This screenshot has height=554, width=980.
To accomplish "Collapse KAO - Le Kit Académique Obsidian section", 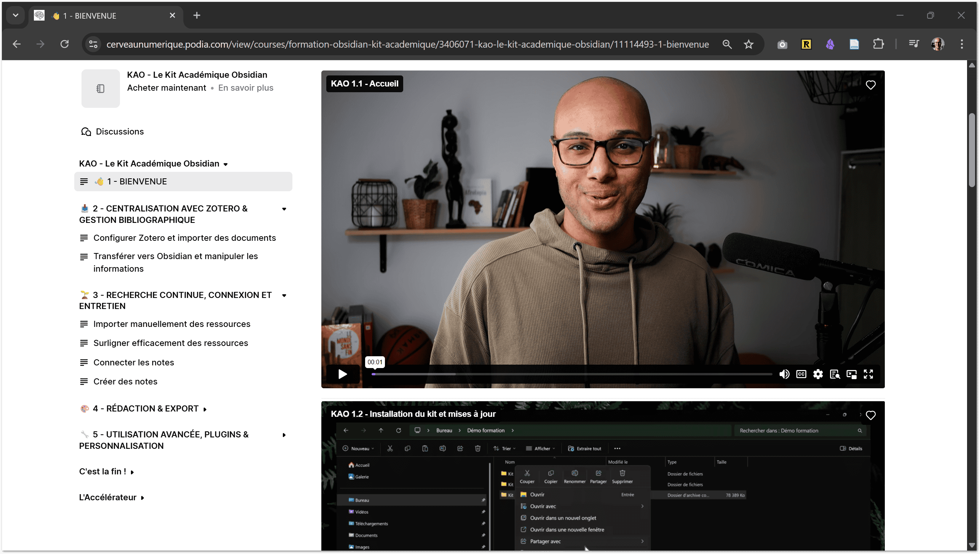I will pyautogui.click(x=225, y=164).
